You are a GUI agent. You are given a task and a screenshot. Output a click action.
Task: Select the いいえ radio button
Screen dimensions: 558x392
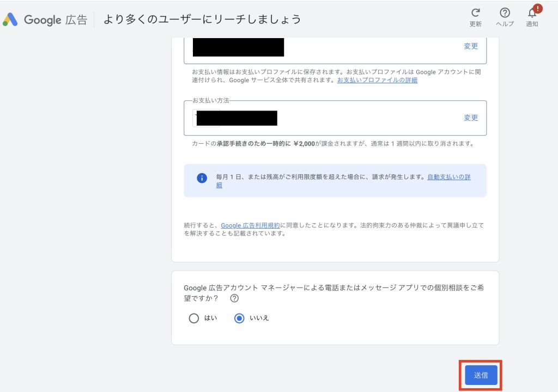tap(239, 318)
